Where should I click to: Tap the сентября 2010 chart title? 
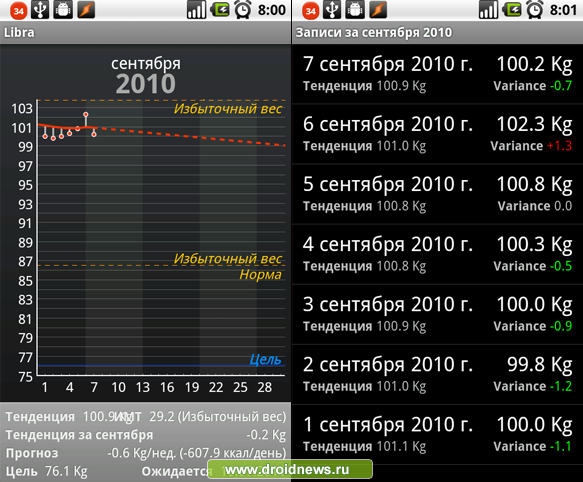click(146, 76)
